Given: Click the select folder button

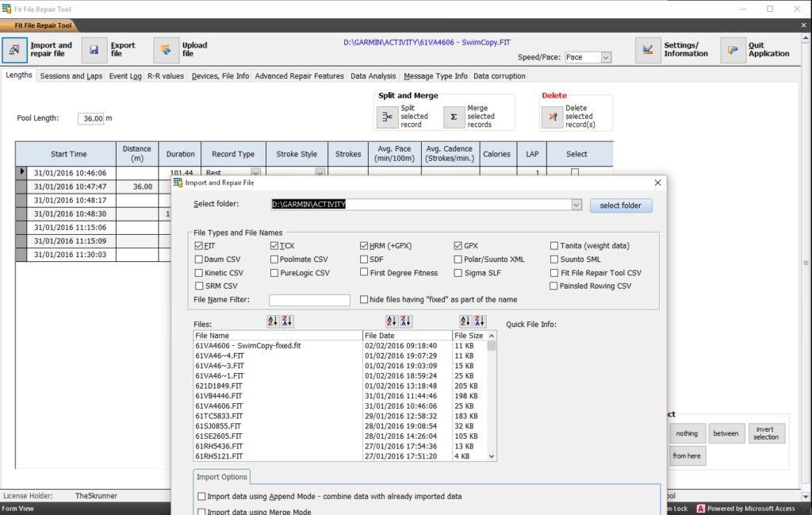Looking at the screenshot, I should [620, 206].
